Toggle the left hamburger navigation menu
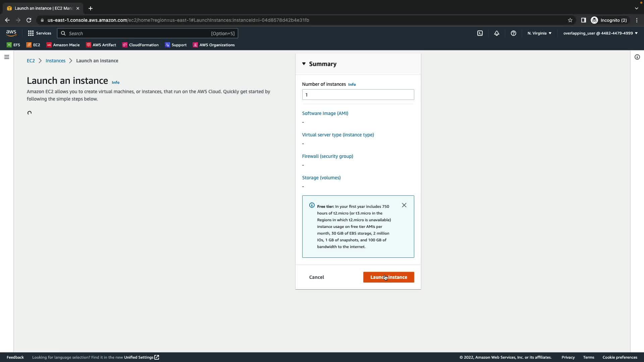This screenshot has height=362, width=644. [x=7, y=57]
